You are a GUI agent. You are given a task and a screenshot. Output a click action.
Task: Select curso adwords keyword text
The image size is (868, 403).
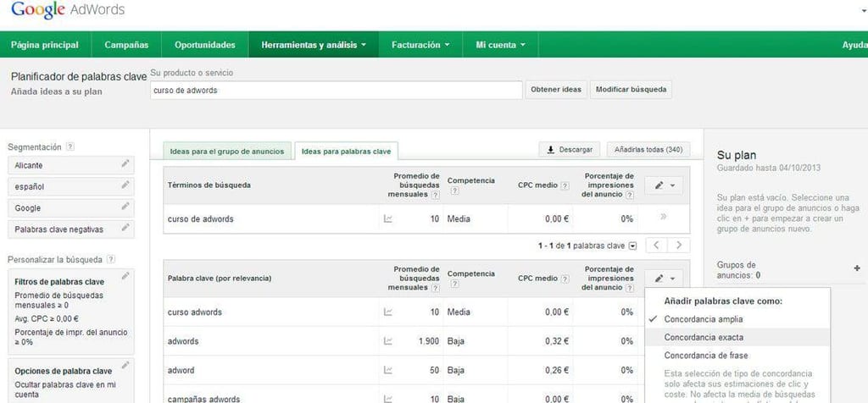(x=194, y=312)
